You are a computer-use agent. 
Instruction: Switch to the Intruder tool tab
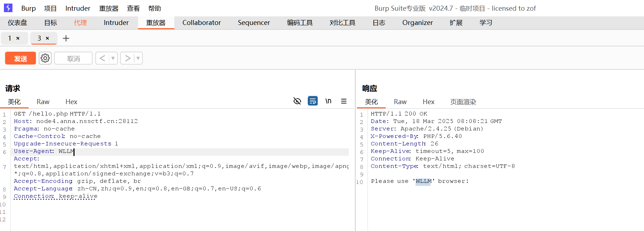coord(116,23)
